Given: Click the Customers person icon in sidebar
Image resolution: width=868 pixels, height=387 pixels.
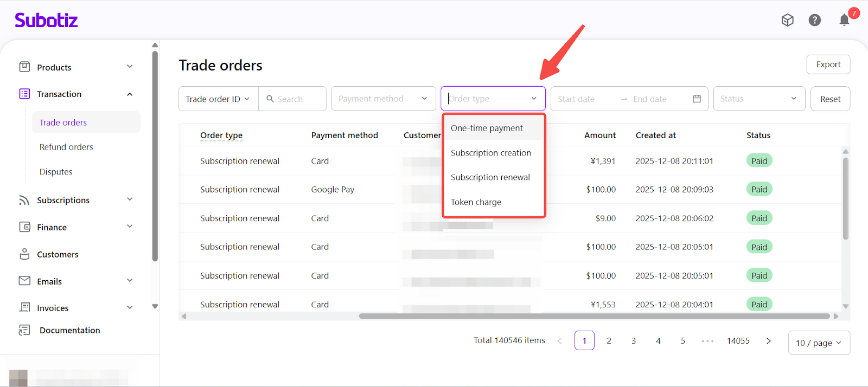Looking at the screenshot, I should click(24, 254).
